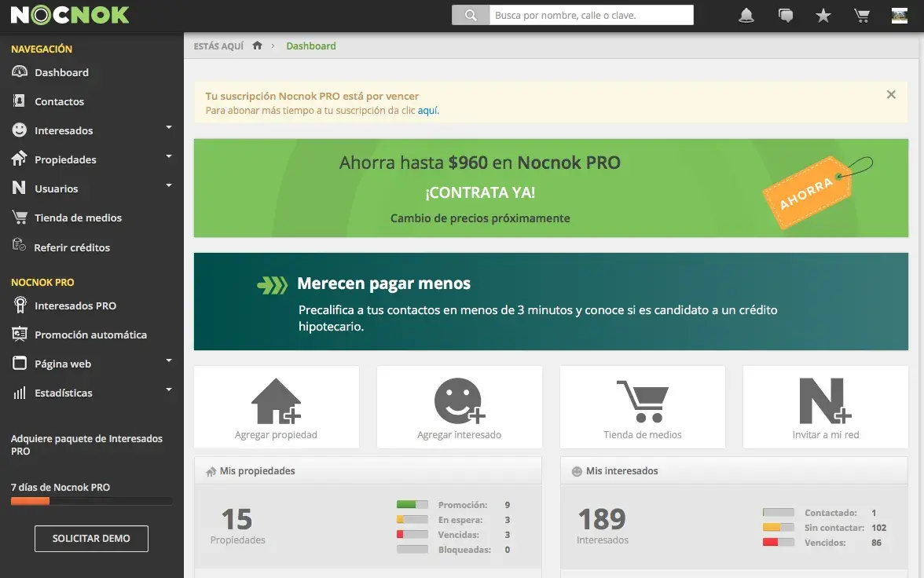
Task: Click the home icon in the breadcrumb
Action: (257, 46)
